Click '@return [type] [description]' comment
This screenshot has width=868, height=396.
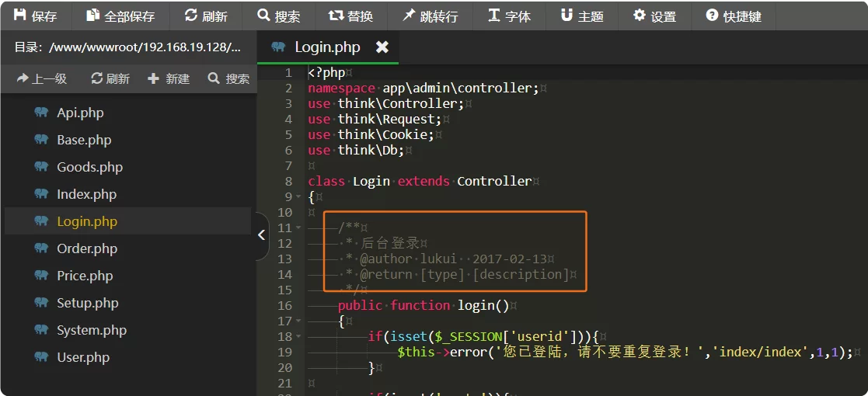pos(465,274)
